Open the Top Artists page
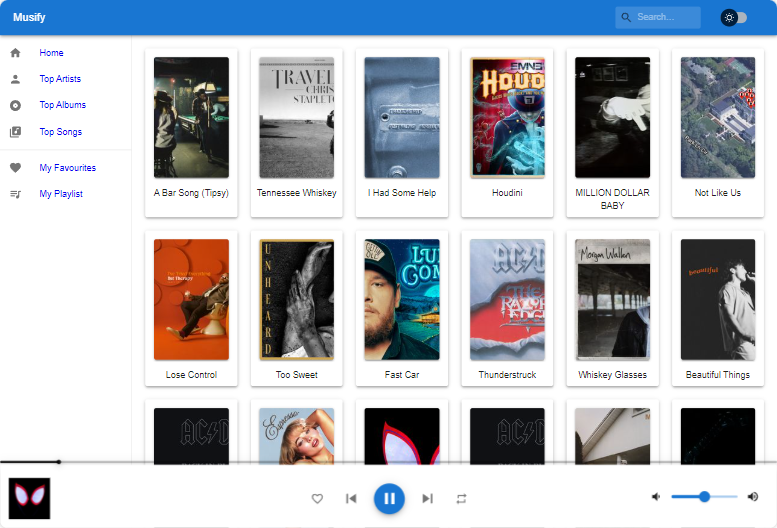This screenshot has height=528, width=777. tap(60, 79)
